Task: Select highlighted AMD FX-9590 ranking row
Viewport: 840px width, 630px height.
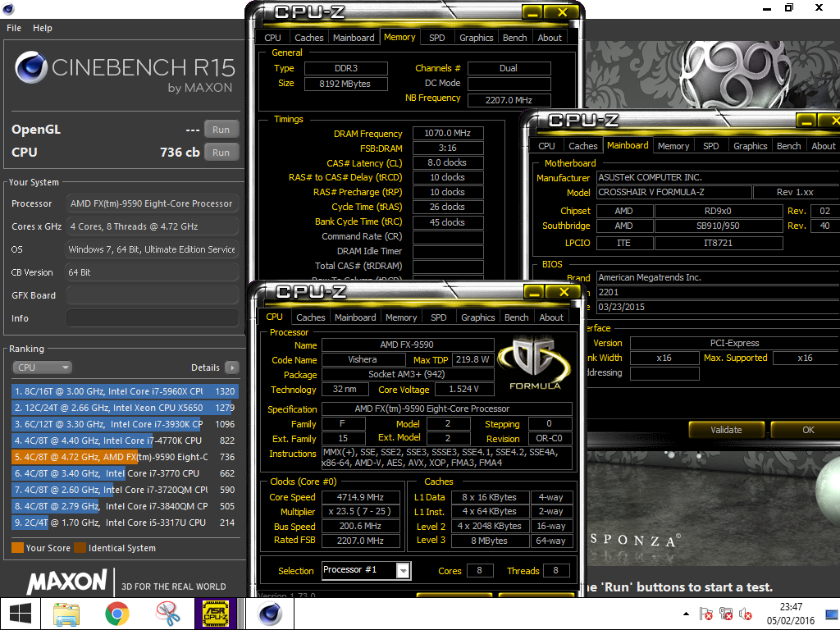Action: (x=125, y=457)
